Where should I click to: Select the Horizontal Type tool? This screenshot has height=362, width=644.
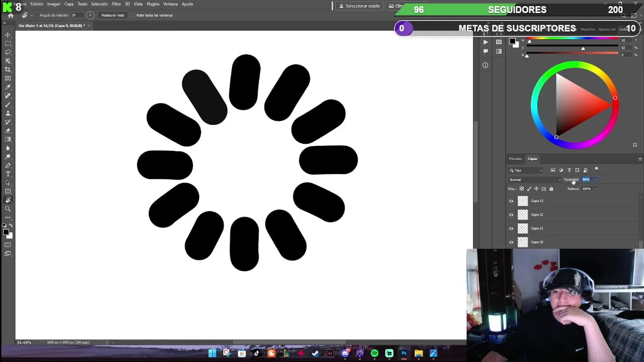point(8,174)
